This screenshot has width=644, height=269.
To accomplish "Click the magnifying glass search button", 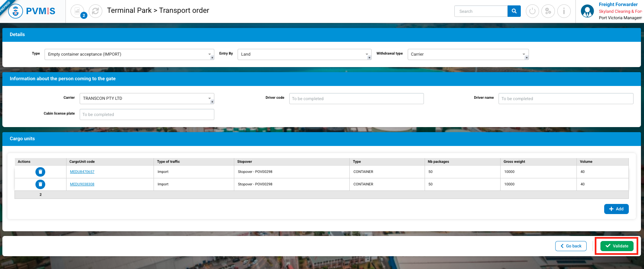I will (x=514, y=11).
